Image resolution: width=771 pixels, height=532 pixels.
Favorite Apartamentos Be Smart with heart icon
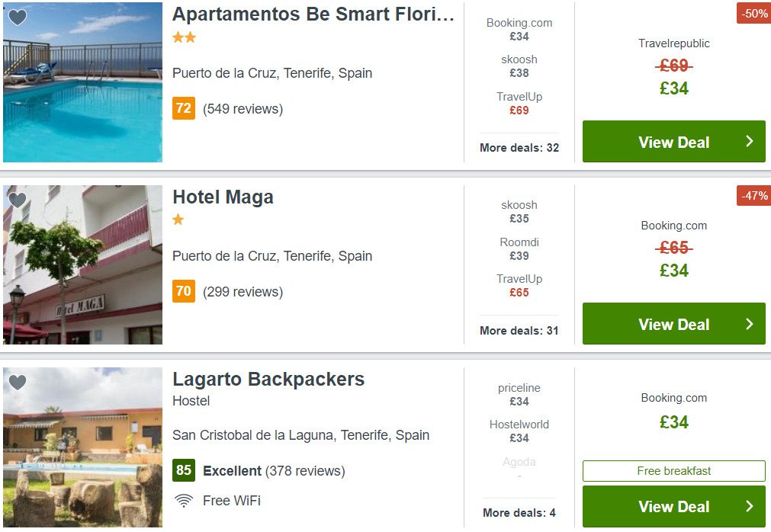coord(18,18)
